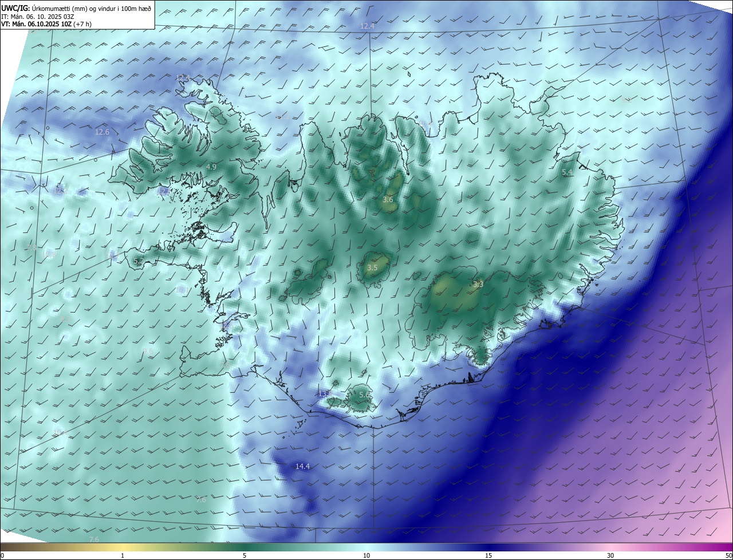Click the '30' tick on the color scale
733x560 pixels.
pos(610,555)
